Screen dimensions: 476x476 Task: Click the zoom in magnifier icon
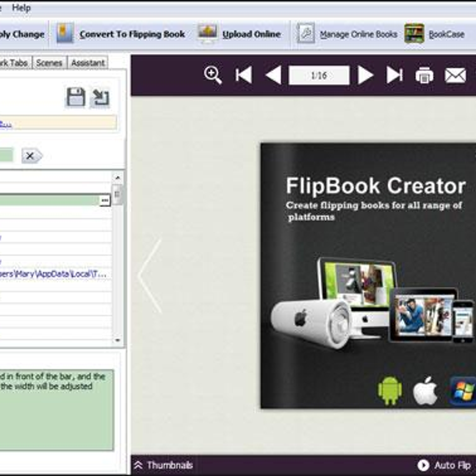[x=213, y=75]
